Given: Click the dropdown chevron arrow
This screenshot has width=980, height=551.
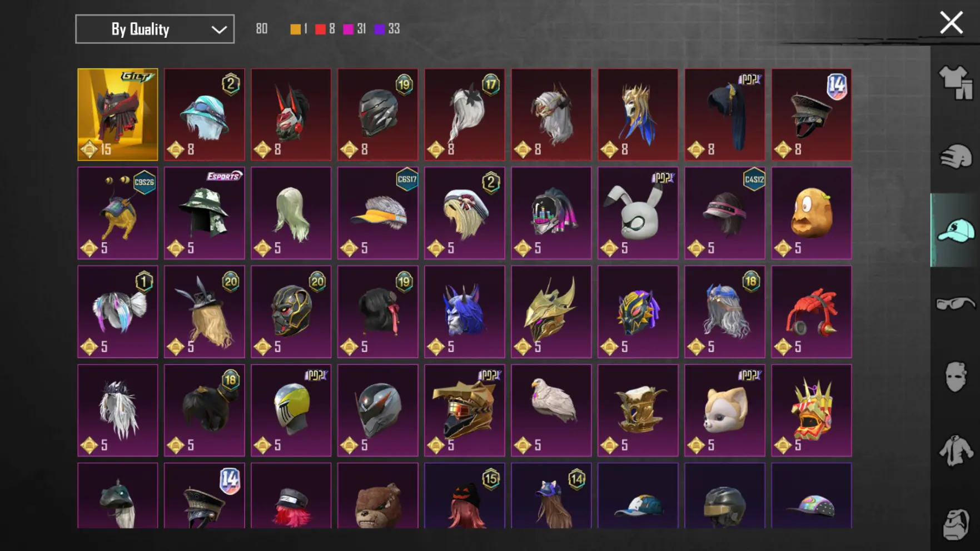Looking at the screenshot, I should 219,29.
